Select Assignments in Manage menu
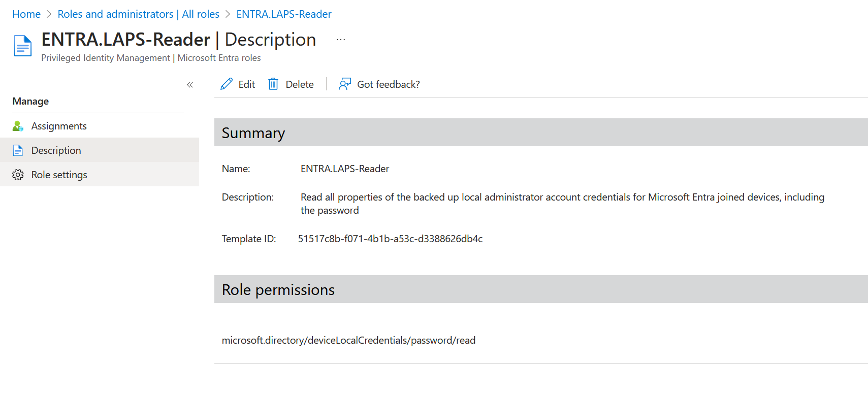The height and width of the screenshot is (397, 868). [x=100, y=126]
